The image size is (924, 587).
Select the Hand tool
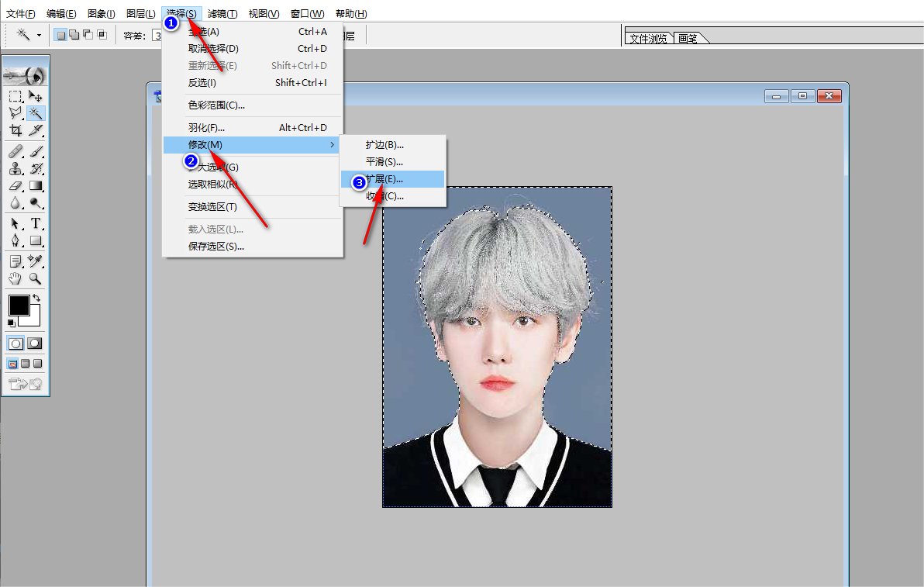pyautogui.click(x=16, y=278)
